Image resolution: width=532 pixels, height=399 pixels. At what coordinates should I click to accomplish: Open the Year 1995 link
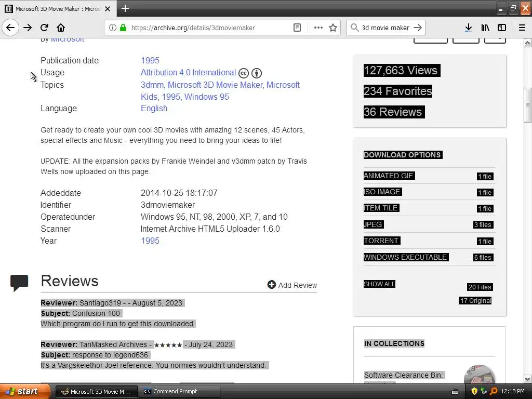coord(150,241)
